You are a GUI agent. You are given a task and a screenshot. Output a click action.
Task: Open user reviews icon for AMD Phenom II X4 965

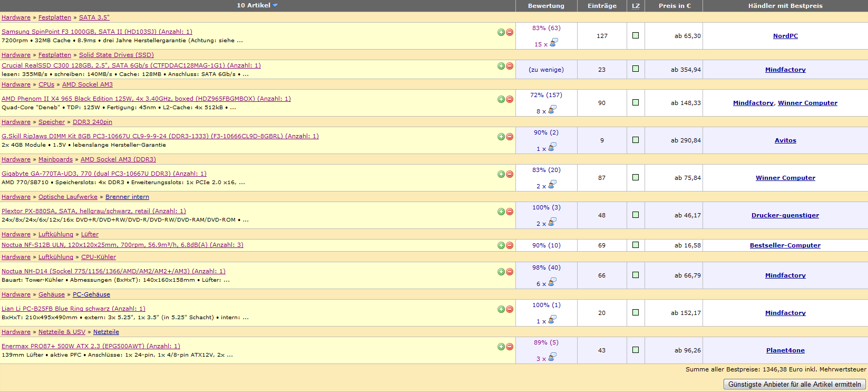tap(552, 110)
